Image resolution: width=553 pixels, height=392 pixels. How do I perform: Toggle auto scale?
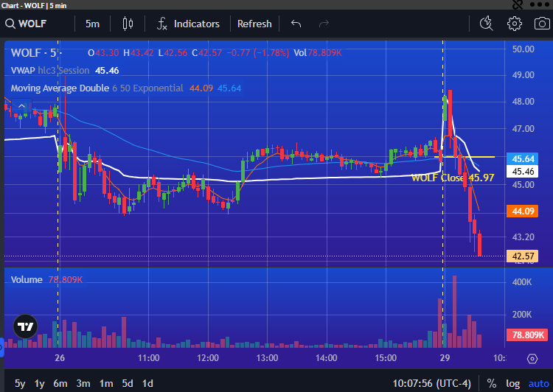click(538, 383)
